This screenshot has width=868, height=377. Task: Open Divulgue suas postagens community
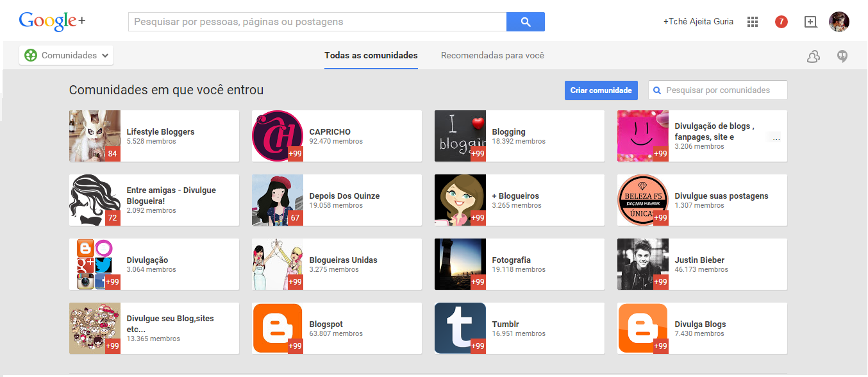(721, 196)
